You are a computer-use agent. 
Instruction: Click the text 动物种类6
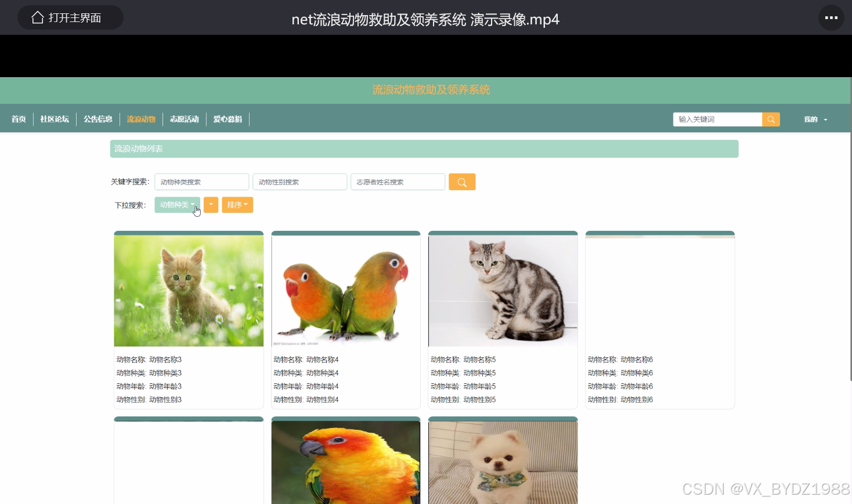point(637,373)
